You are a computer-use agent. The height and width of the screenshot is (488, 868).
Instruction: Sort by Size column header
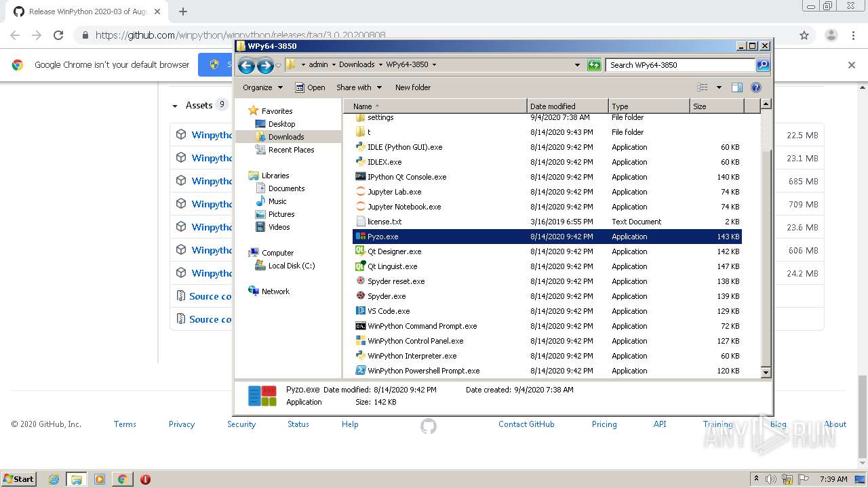[x=717, y=106]
